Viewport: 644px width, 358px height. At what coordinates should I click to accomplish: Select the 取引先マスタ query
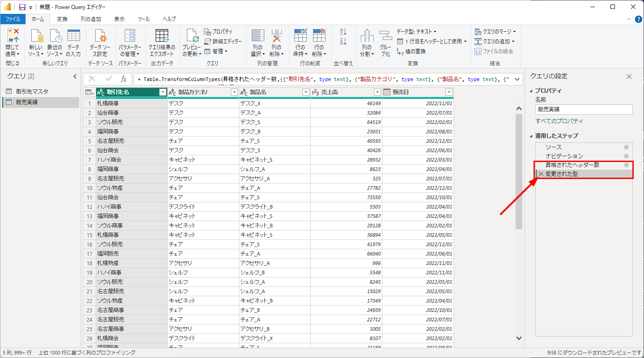point(41,92)
